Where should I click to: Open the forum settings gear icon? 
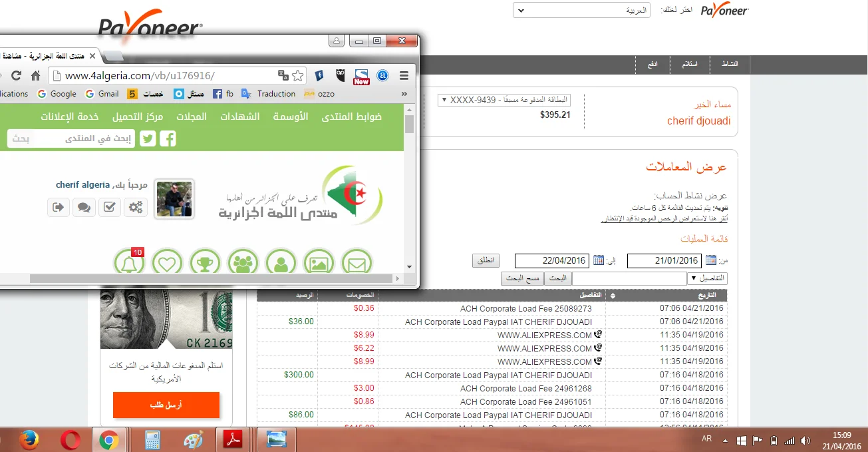tap(136, 207)
